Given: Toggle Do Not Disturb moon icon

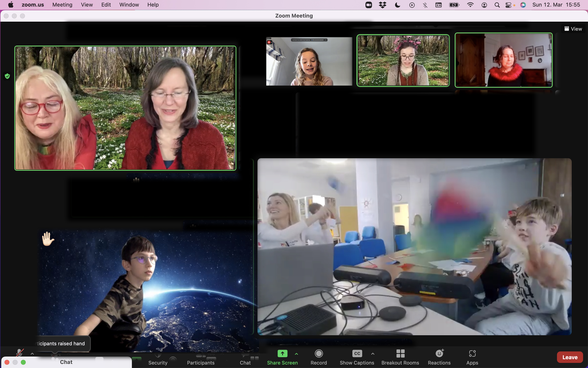Looking at the screenshot, I should pos(398,5).
